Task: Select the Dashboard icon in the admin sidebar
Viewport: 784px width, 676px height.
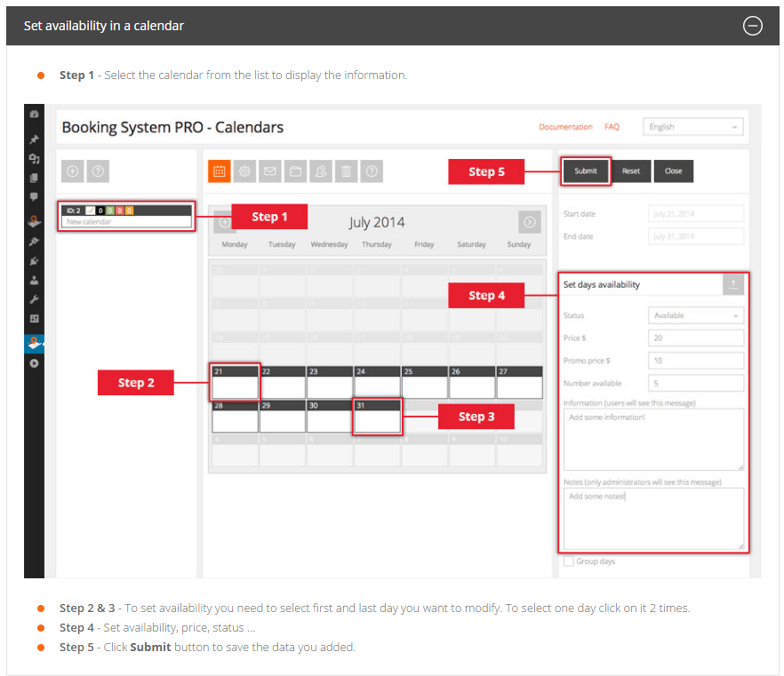Action: [x=35, y=114]
